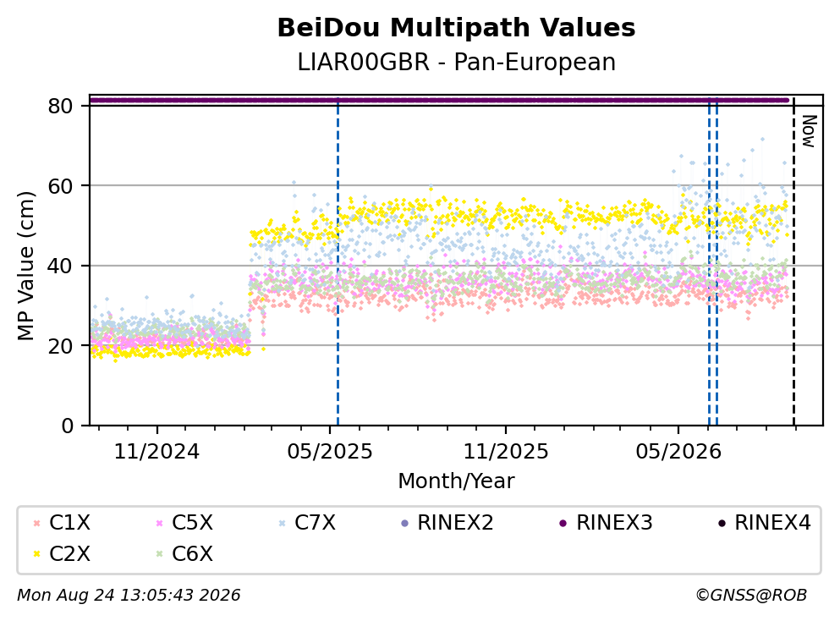Click the 80 y-axis tick label

(x=60, y=106)
